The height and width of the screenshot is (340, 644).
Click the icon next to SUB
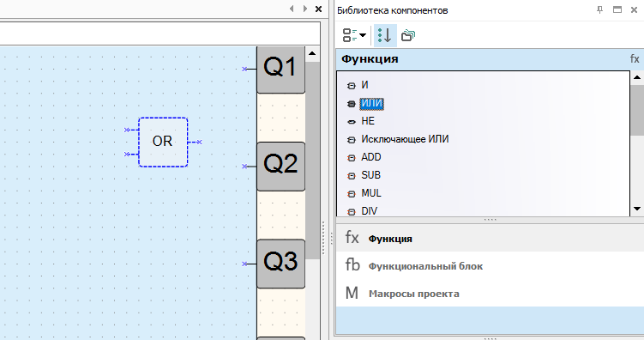pyautogui.click(x=352, y=176)
